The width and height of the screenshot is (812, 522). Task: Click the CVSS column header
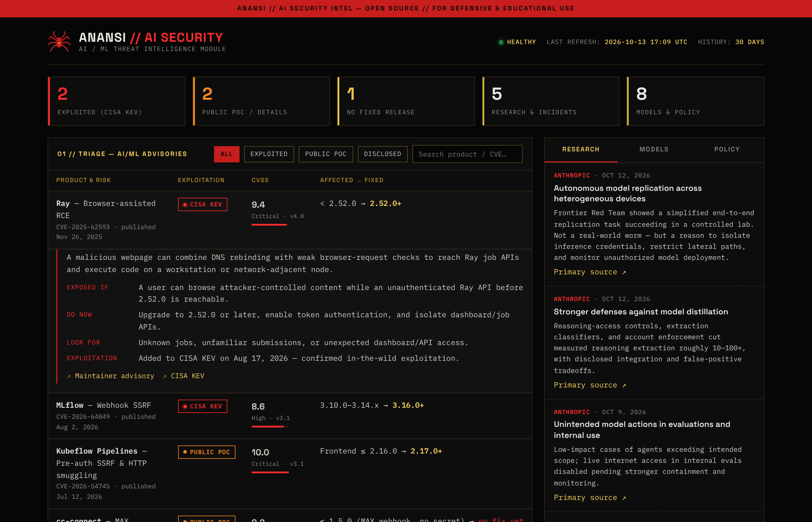(260, 180)
